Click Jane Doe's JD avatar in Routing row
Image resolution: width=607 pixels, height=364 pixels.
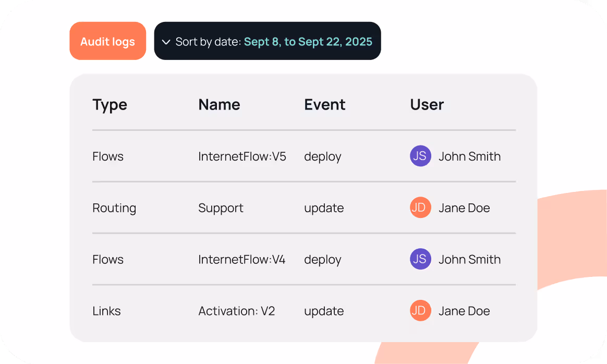click(420, 208)
